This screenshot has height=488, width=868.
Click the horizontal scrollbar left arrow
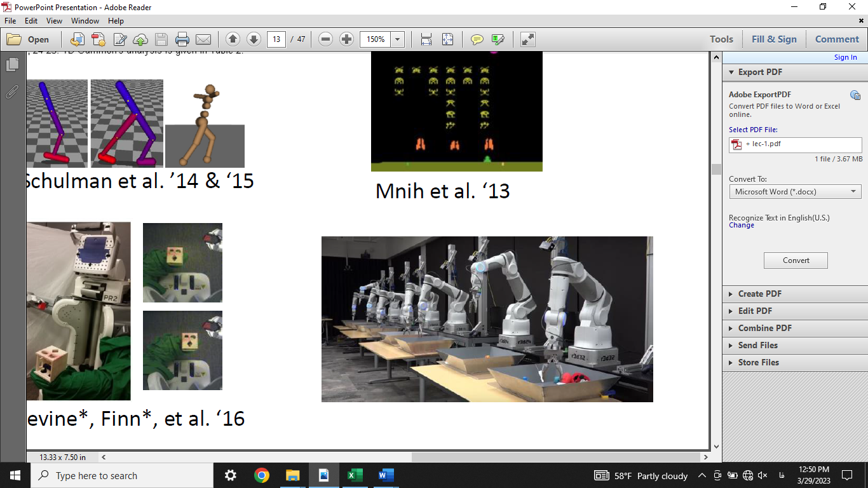click(x=104, y=457)
